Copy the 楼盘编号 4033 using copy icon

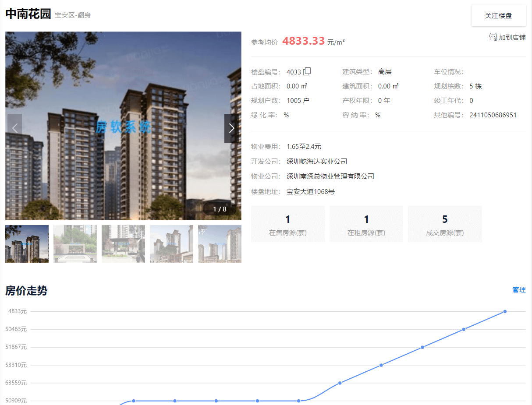[307, 71]
